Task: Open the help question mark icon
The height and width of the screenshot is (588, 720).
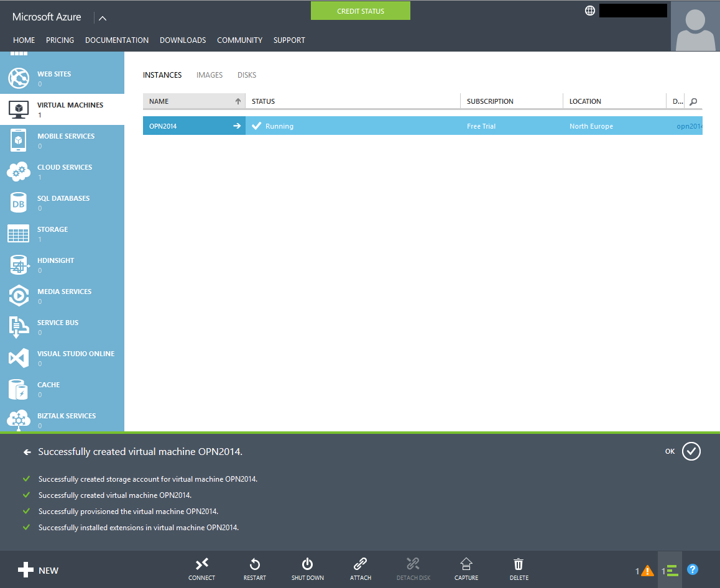Action: tap(693, 569)
